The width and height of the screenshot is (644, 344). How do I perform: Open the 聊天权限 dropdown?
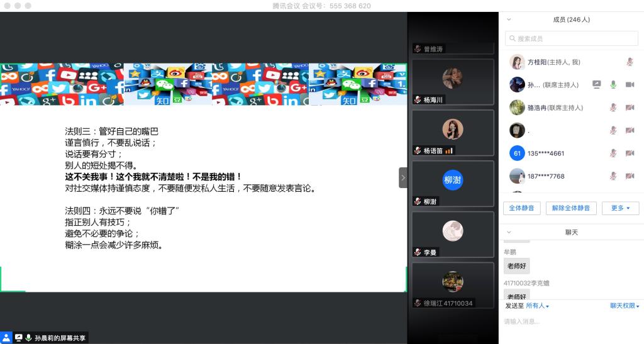[x=625, y=306]
